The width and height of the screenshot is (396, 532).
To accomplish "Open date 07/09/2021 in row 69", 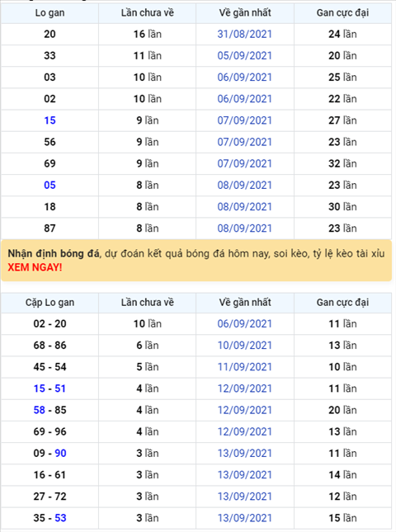I will click(245, 163).
